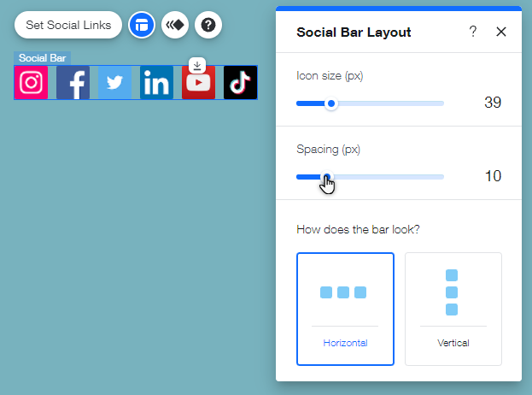Viewport: 532px width, 395px height.
Task: Close the Social Bar Layout panel
Action: 501,32
